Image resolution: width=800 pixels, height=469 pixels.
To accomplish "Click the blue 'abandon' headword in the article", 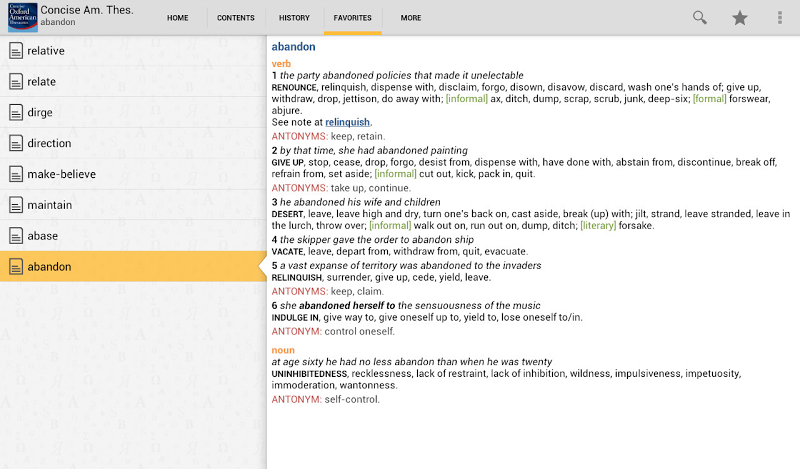I will click(293, 47).
